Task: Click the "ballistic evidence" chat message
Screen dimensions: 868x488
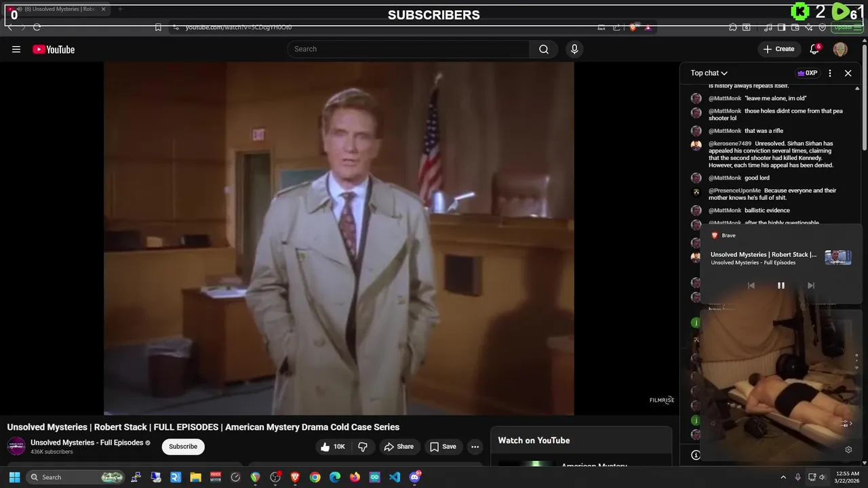Action: [x=767, y=211]
